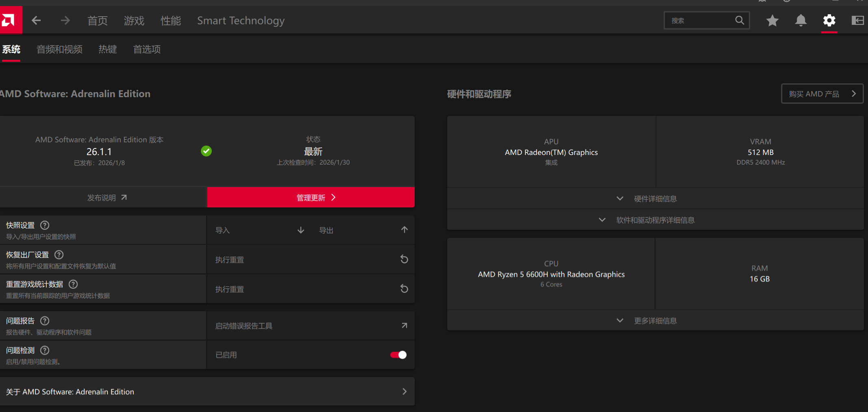Expand 更多详细信息 under CPU
The width and height of the screenshot is (868, 412).
[x=655, y=320]
